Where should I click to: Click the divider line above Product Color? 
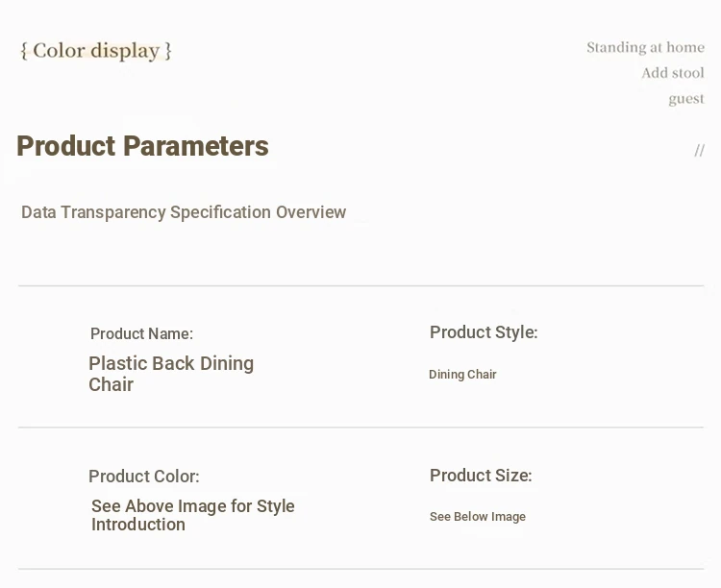tap(360, 428)
